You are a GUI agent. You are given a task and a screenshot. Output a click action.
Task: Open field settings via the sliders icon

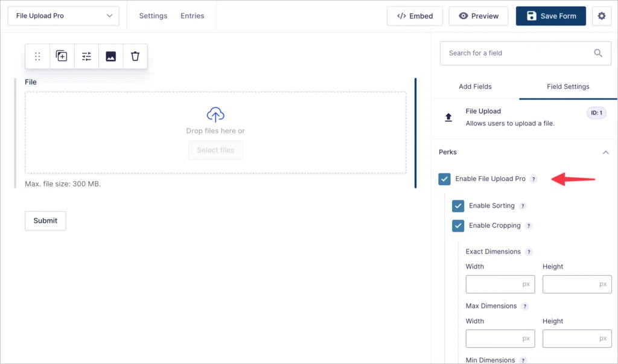86,56
